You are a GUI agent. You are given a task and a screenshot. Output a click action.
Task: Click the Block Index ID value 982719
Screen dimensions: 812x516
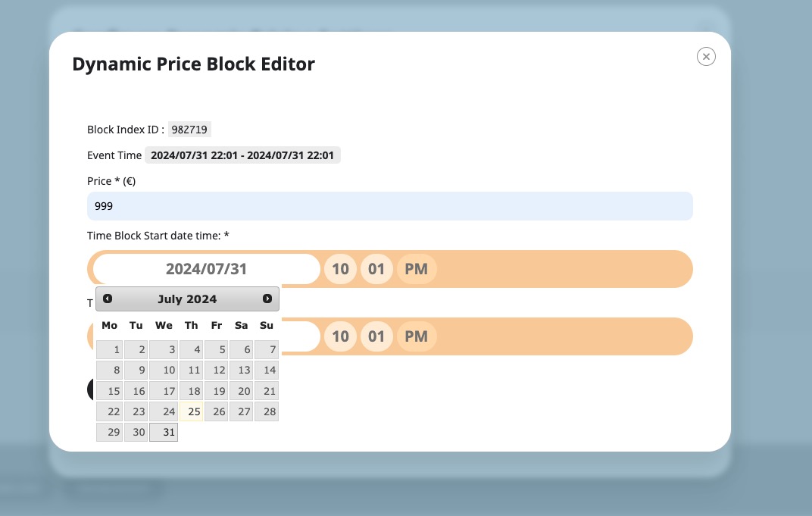click(189, 130)
